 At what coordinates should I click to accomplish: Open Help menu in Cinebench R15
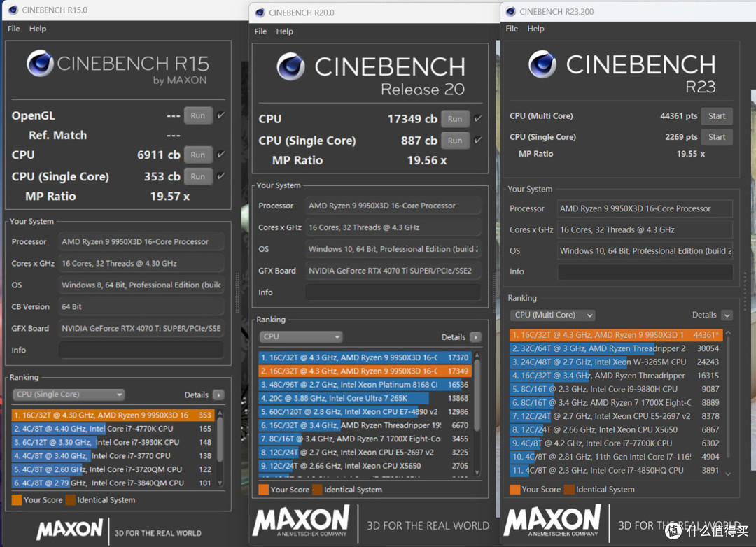38,29
